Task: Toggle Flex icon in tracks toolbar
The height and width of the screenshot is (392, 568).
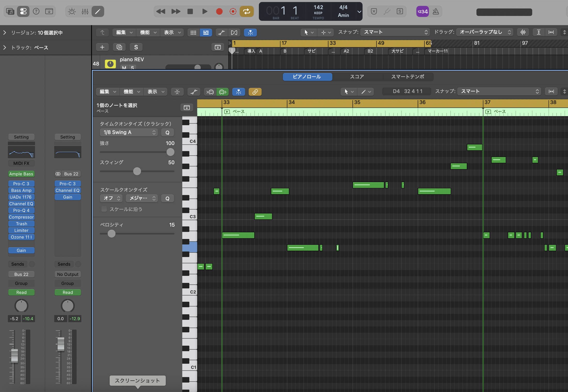Action: (234, 32)
